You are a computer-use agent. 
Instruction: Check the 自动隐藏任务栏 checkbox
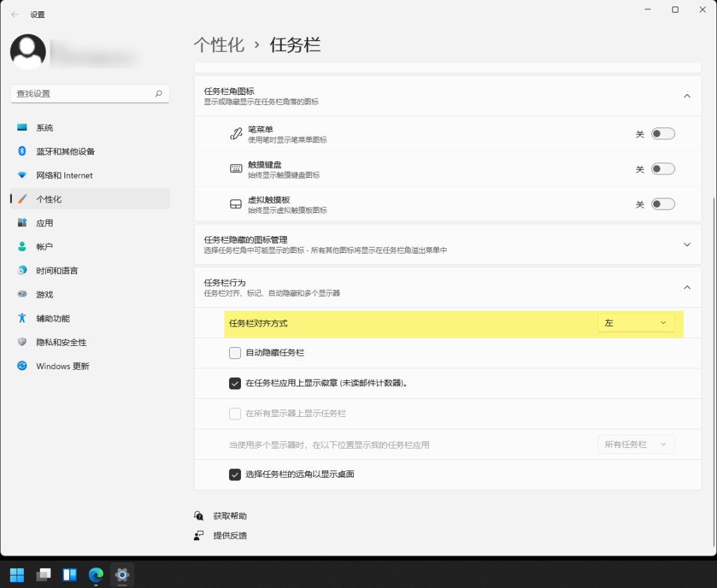point(235,353)
